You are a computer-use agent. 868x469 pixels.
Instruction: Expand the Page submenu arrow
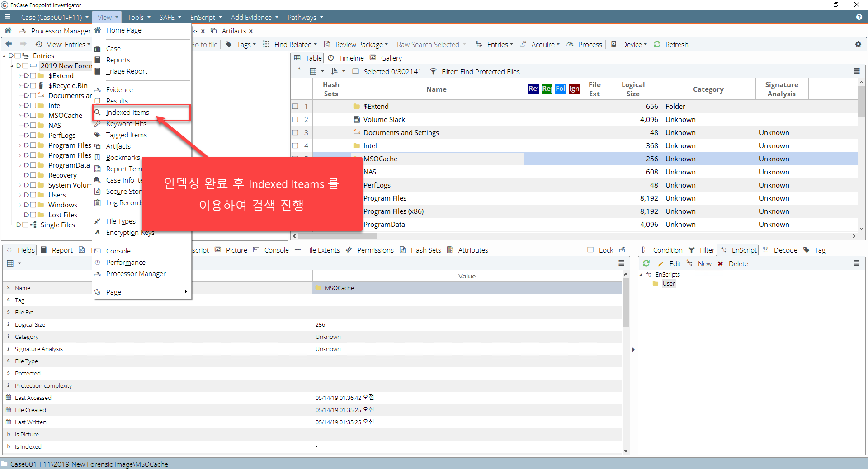pyautogui.click(x=186, y=292)
